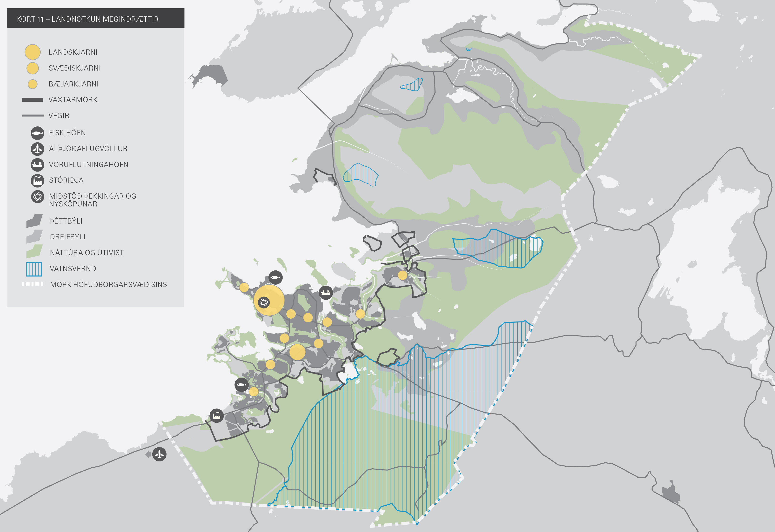The height and width of the screenshot is (532, 775).
Task: Select the DREIFBÝLI legend label
Action: (68, 237)
